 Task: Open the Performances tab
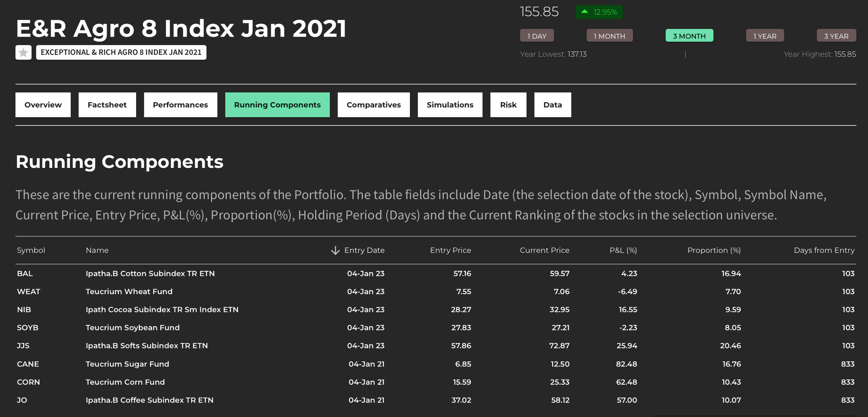pos(180,105)
